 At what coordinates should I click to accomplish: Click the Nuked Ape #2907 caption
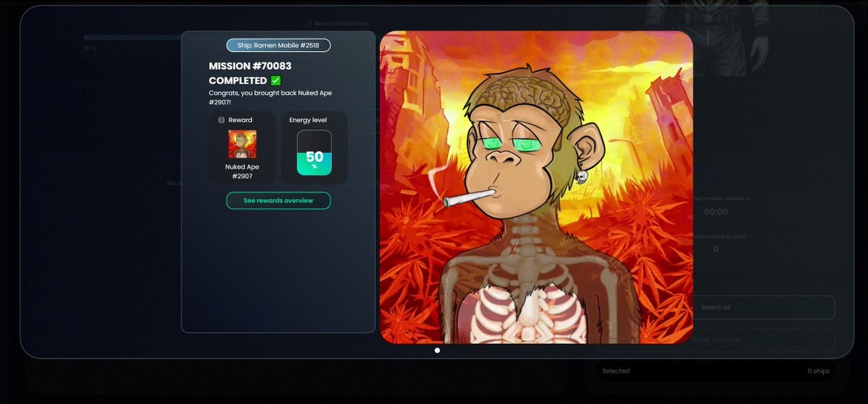pyautogui.click(x=242, y=171)
